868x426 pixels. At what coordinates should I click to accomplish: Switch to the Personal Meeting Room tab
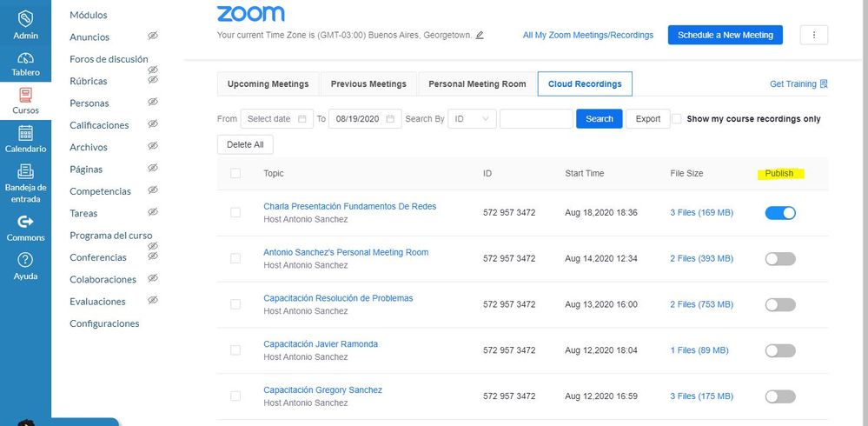coord(477,84)
